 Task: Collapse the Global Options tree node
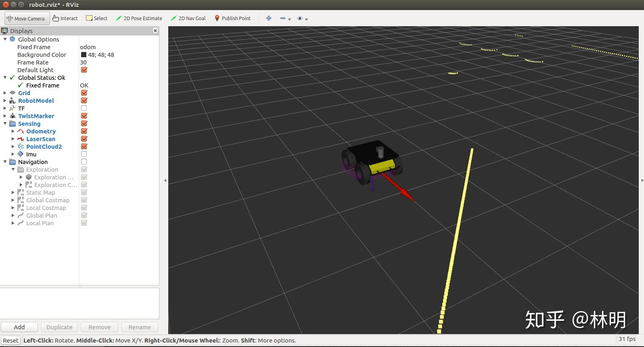tap(5, 39)
